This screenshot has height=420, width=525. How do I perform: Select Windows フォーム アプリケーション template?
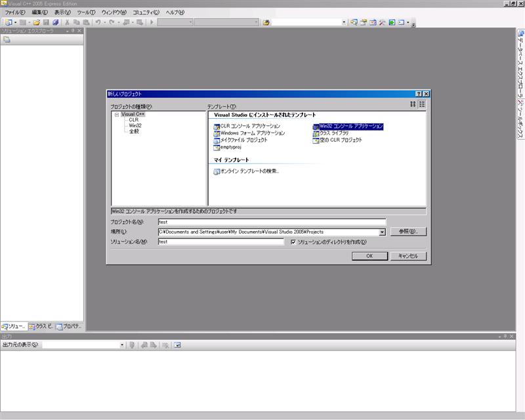(249, 133)
